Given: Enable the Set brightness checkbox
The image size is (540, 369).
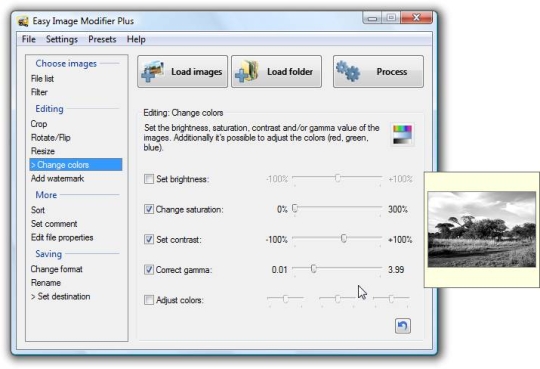Looking at the screenshot, I should pyautogui.click(x=149, y=179).
